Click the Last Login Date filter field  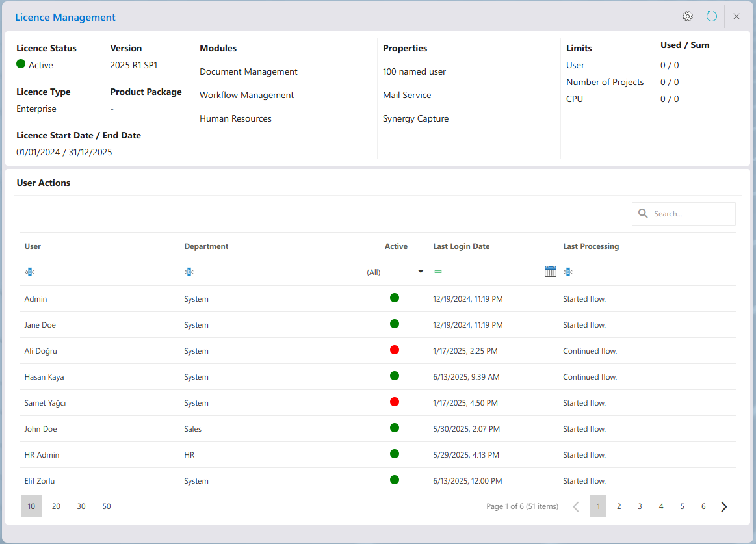pyautogui.click(x=493, y=272)
